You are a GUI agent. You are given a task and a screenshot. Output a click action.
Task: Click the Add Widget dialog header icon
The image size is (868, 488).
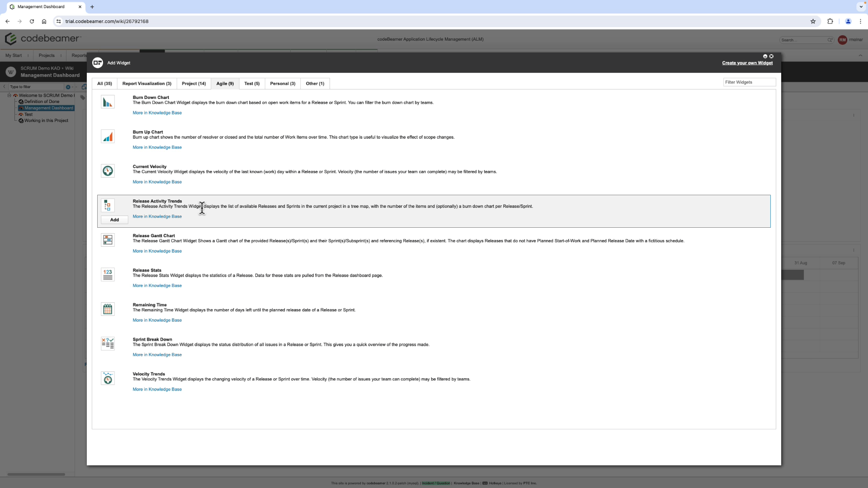(x=98, y=63)
